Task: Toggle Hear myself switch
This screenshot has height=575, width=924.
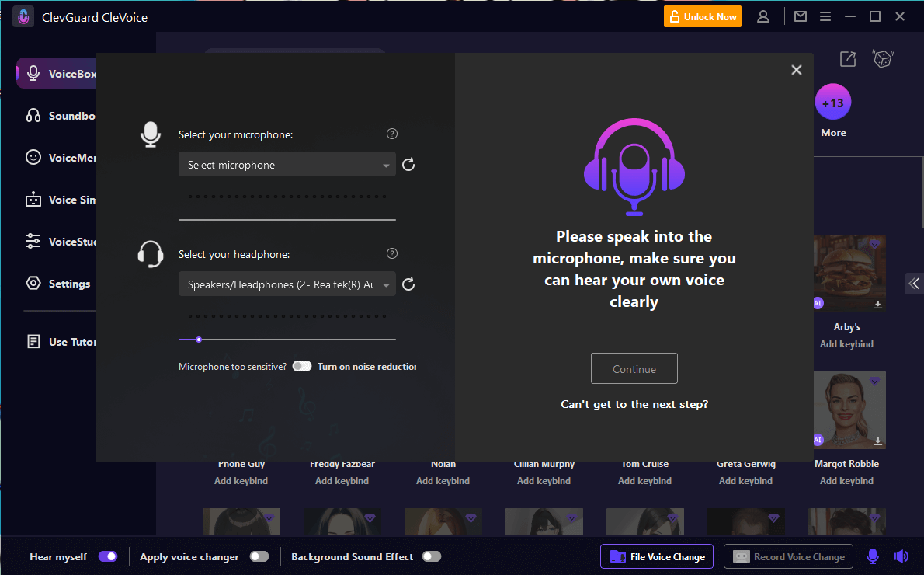Action: coord(108,556)
